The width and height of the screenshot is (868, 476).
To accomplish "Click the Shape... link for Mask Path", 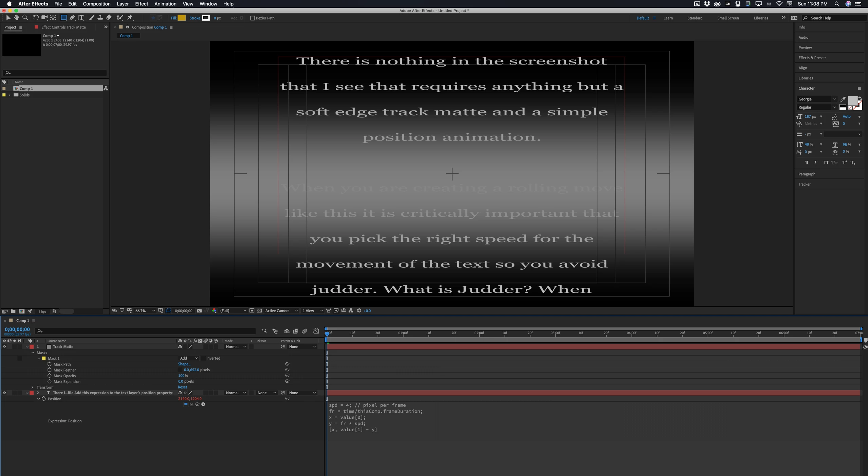I will coord(184,364).
